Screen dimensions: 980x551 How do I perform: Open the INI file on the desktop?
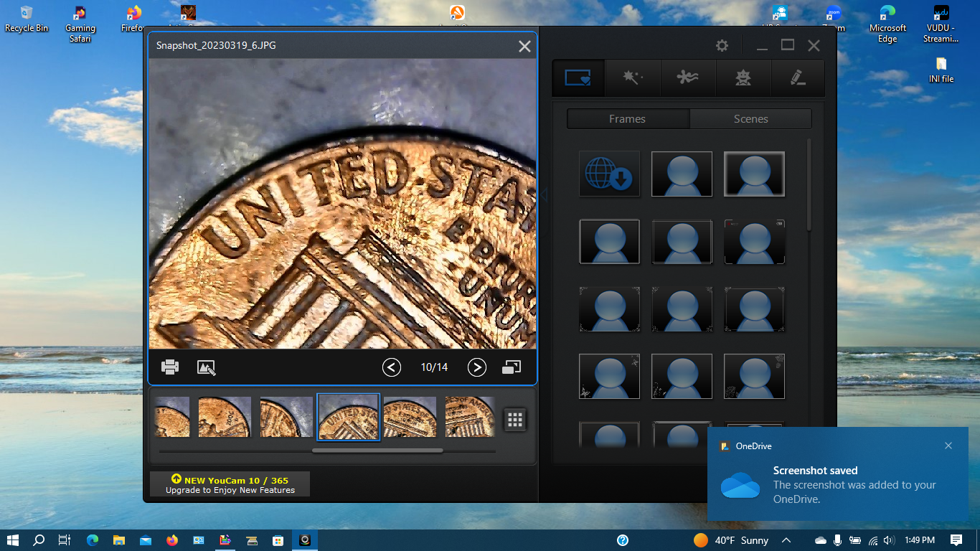[x=941, y=70]
